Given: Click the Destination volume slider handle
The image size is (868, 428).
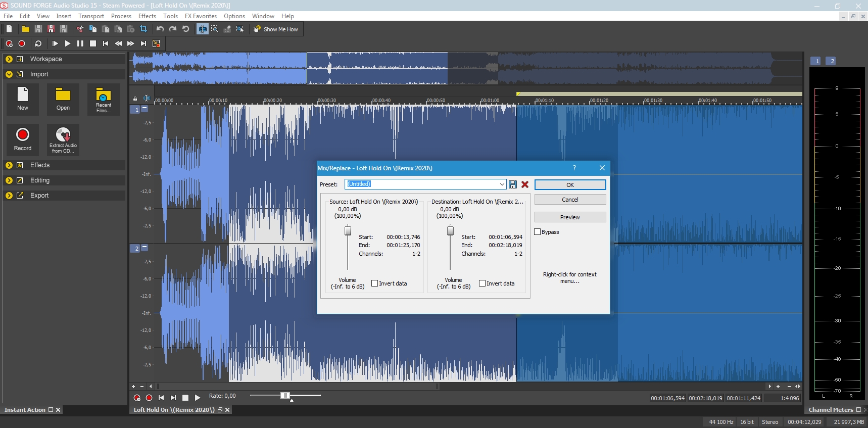Looking at the screenshot, I should tap(450, 231).
